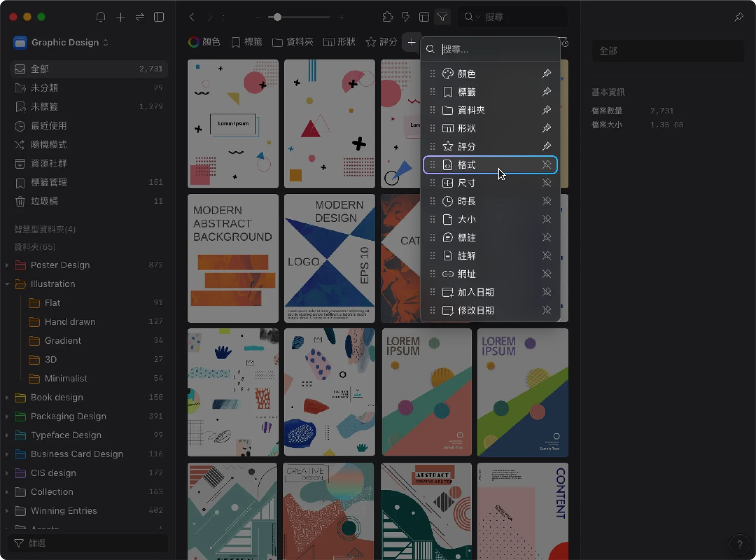Select 標註 in filter list
756x560 pixels.
click(x=490, y=237)
